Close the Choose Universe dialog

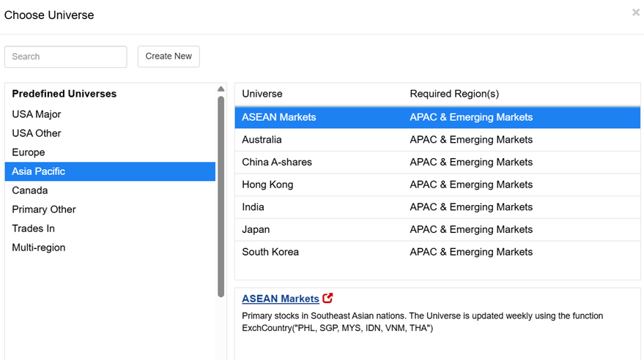[x=635, y=12]
